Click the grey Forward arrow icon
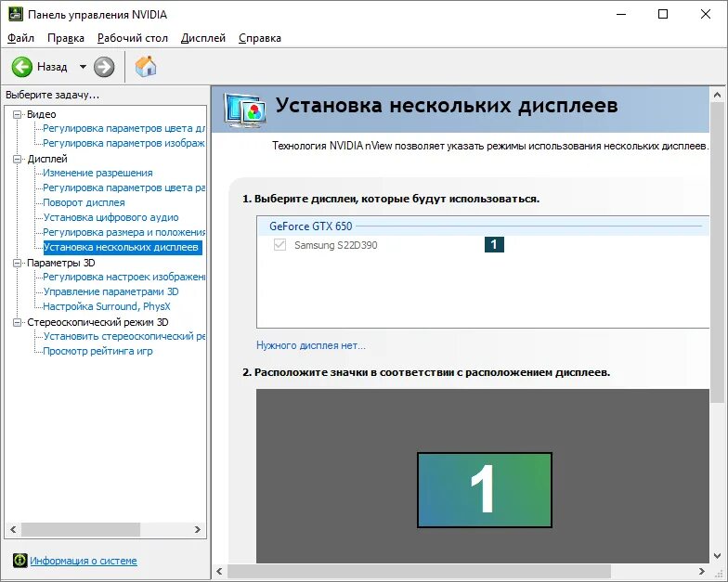This screenshot has height=582, width=728. pos(104,67)
